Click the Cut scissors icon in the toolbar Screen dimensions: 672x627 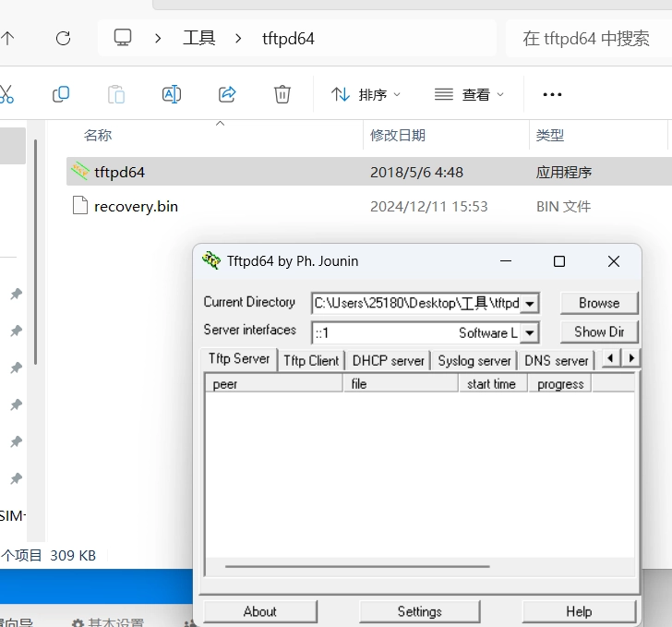(x=6, y=94)
